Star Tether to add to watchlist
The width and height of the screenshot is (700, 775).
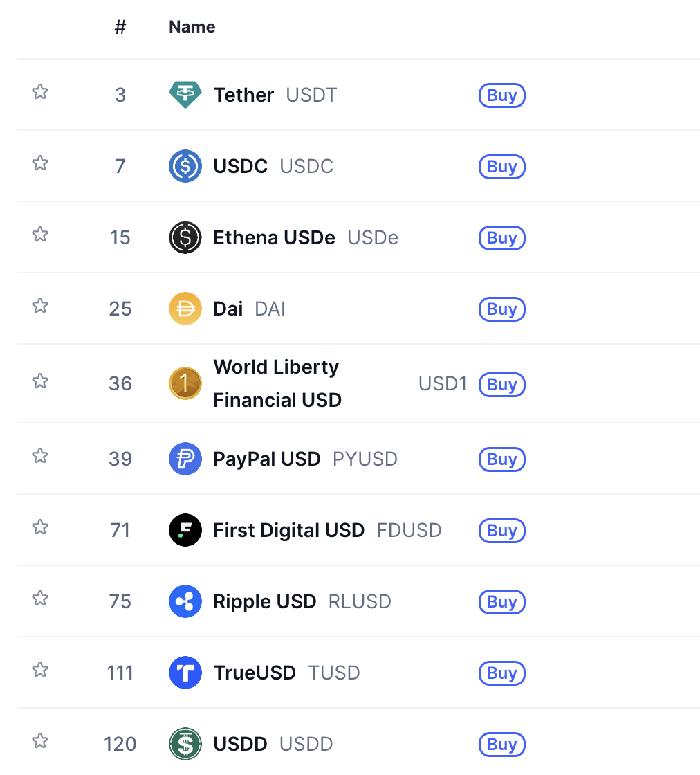click(40, 92)
